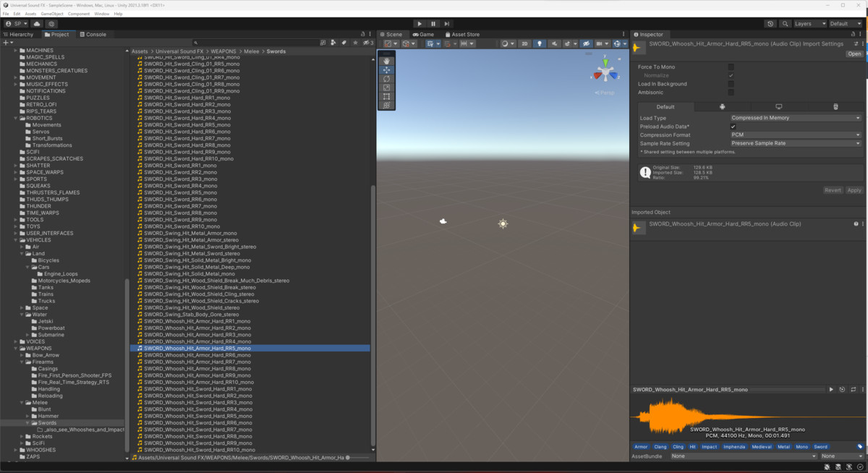Click the Revert button
The image size is (868, 473).
click(833, 190)
